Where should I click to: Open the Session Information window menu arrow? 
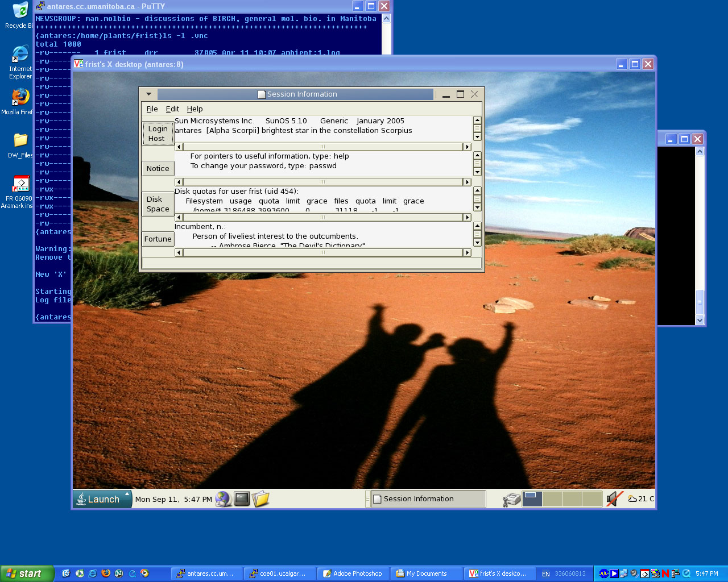[x=148, y=94]
